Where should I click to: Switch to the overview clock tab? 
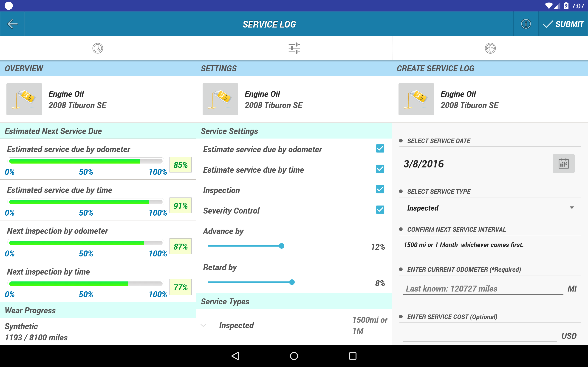(x=98, y=48)
